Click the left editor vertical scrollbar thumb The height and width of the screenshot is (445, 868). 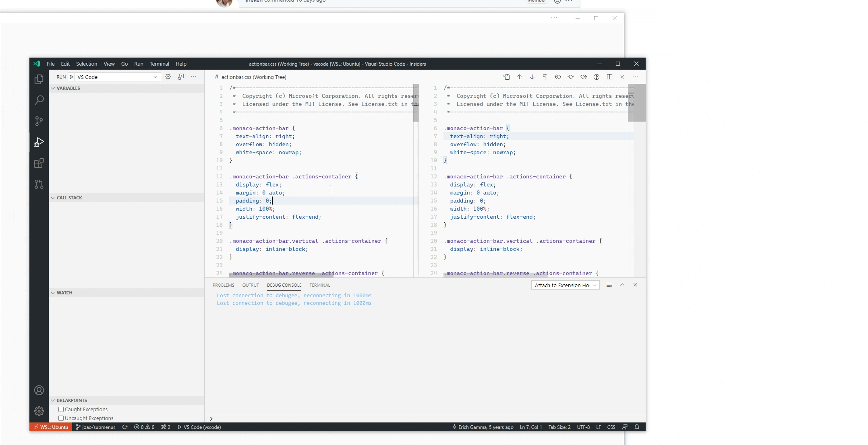point(416,103)
